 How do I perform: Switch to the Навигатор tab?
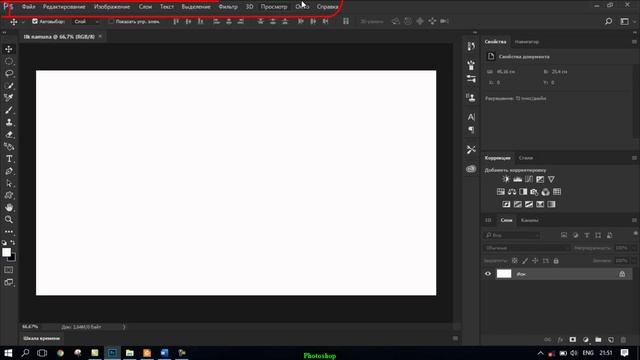[x=527, y=42]
